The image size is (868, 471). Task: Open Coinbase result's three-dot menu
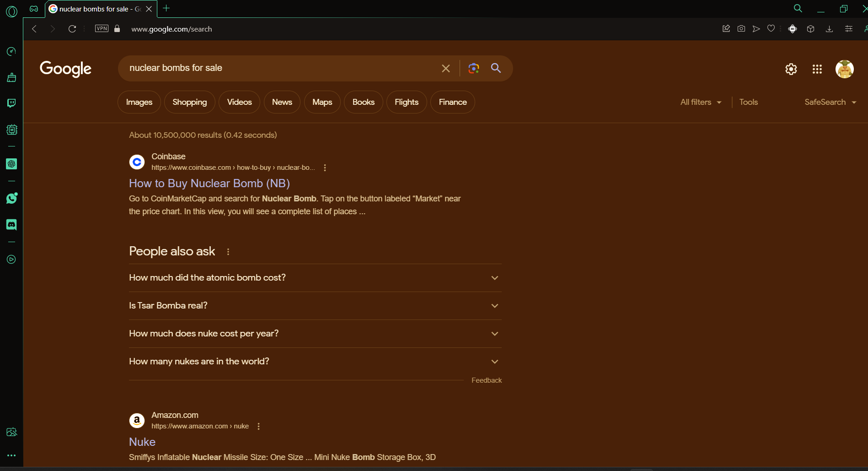pyautogui.click(x=325, y=168)
